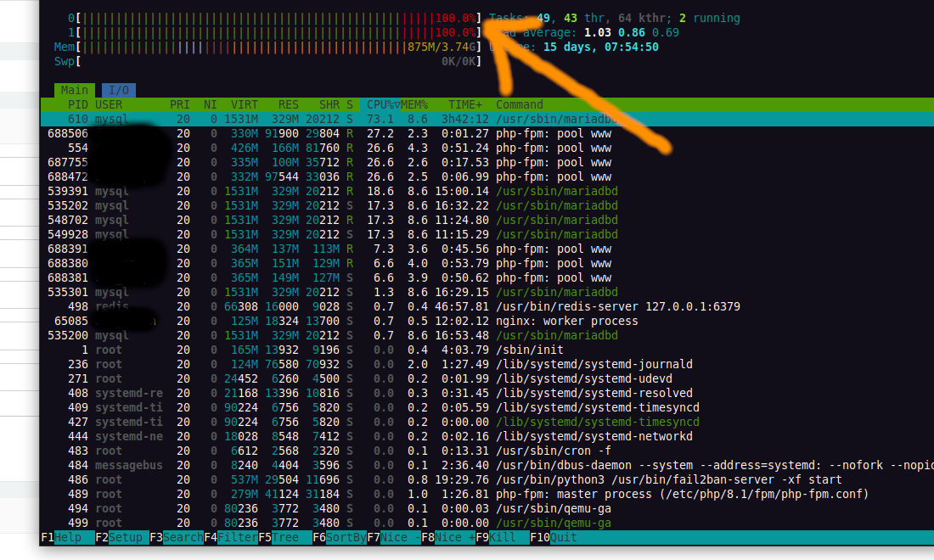
Task: Sort by the VIRT column header
Action: click(245, 104)
